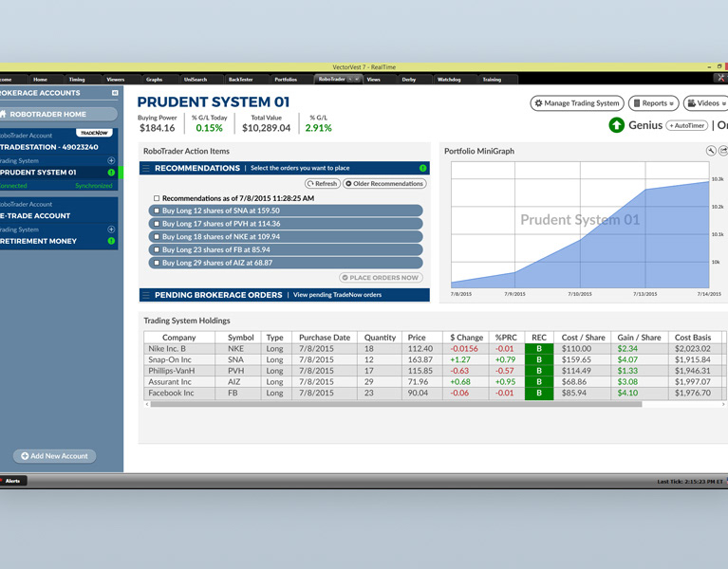
Task: Open the tools icon in the tab bar
Action: click(720, 79)
